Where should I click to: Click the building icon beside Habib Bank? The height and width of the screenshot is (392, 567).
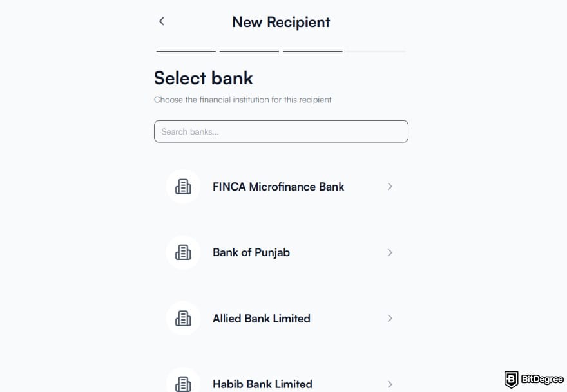pyautogui.click(x=183, y=382)
